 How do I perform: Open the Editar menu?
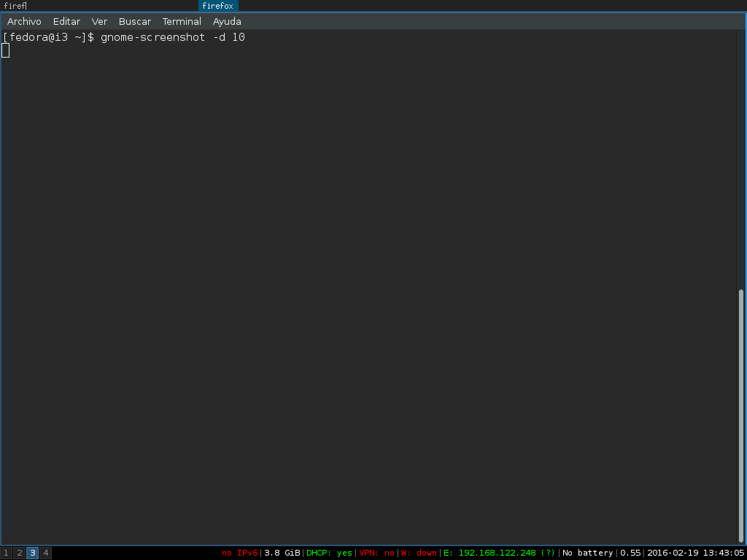(x=66, y=22)
